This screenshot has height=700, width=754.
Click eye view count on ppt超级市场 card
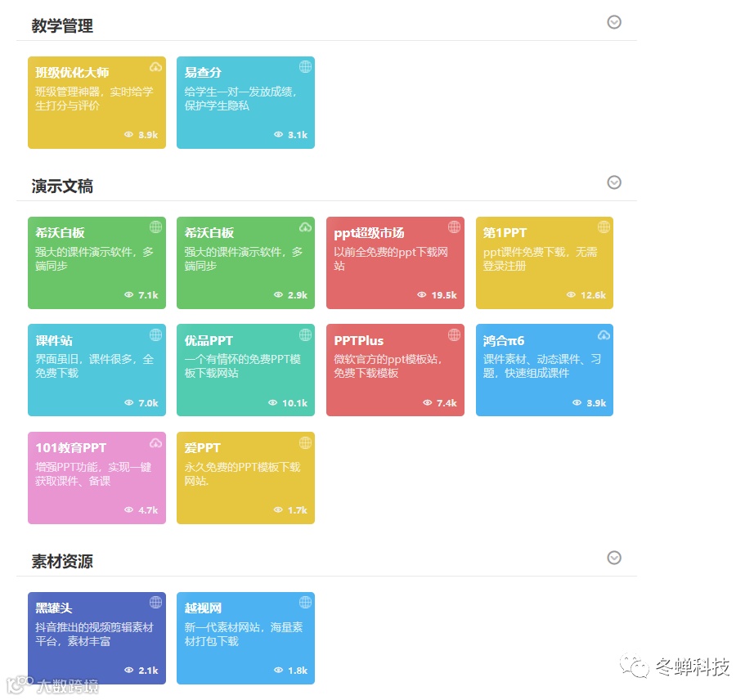(437, 294)
